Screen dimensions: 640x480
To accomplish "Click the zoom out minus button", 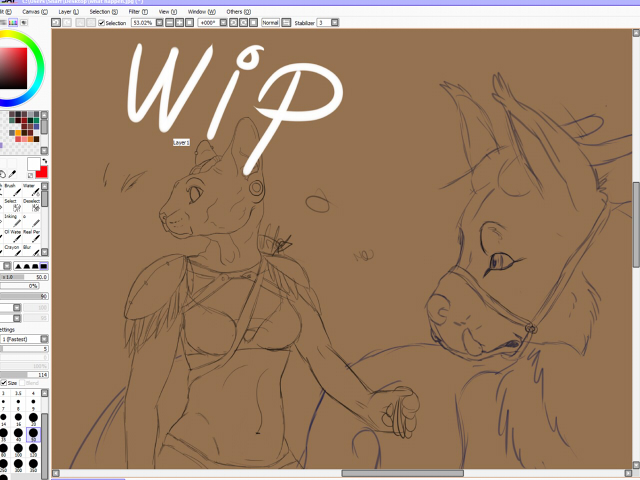I will point(170,23).
